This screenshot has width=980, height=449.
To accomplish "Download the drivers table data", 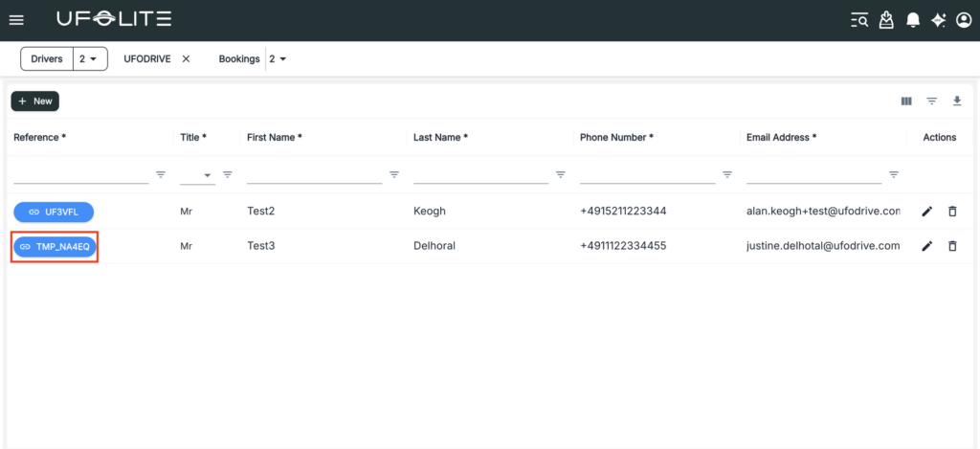I will (956, 101).
